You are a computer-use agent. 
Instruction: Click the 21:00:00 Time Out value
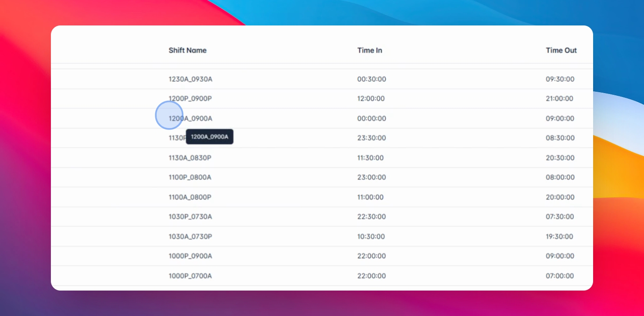(559, 99)
